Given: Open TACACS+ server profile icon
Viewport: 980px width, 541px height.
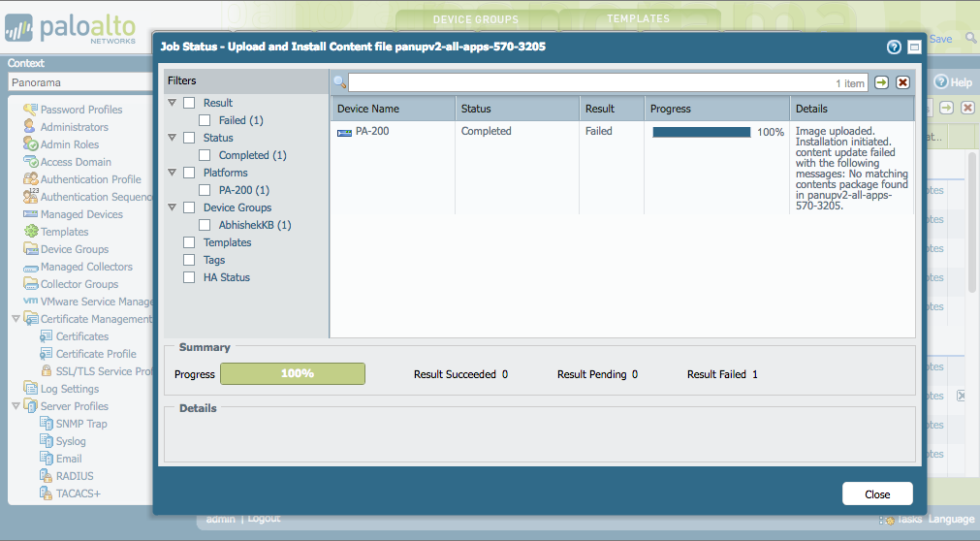Looking at the screenshot, I should click(46, 493).
